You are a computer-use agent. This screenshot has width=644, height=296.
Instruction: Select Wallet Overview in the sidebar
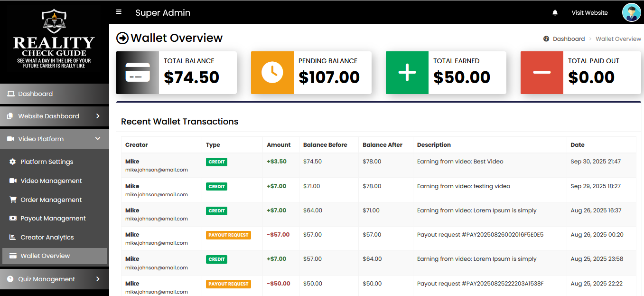pyautogui.click(x=45, y=256)
